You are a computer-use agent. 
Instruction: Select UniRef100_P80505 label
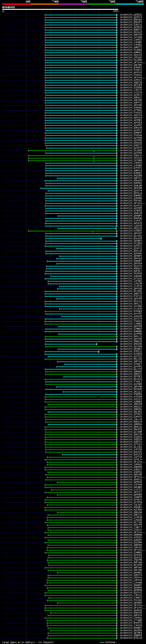coord(131,274)
